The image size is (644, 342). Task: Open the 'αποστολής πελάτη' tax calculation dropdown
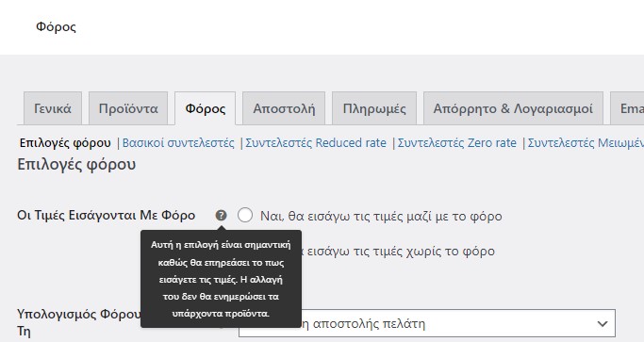427,323
